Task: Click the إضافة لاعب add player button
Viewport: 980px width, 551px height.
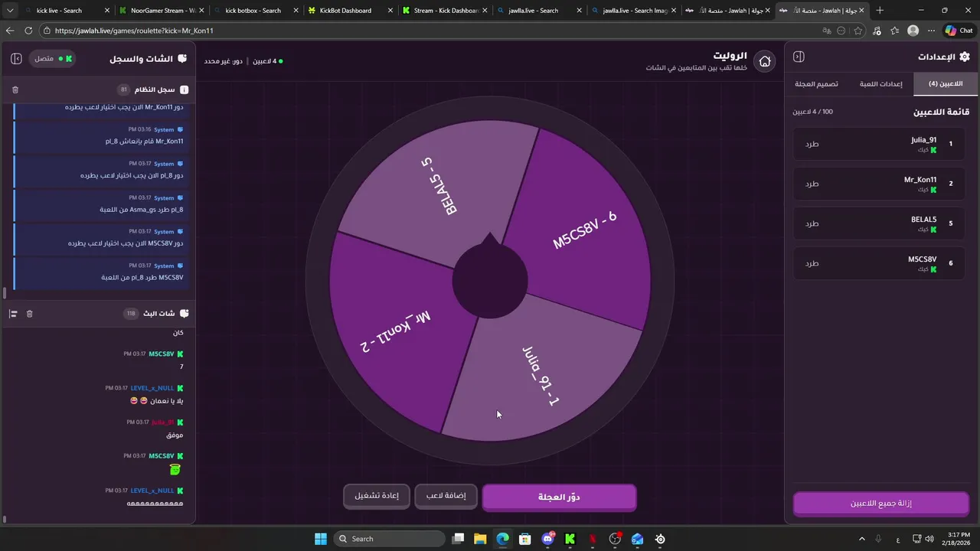Action: [x=446, y=496]
